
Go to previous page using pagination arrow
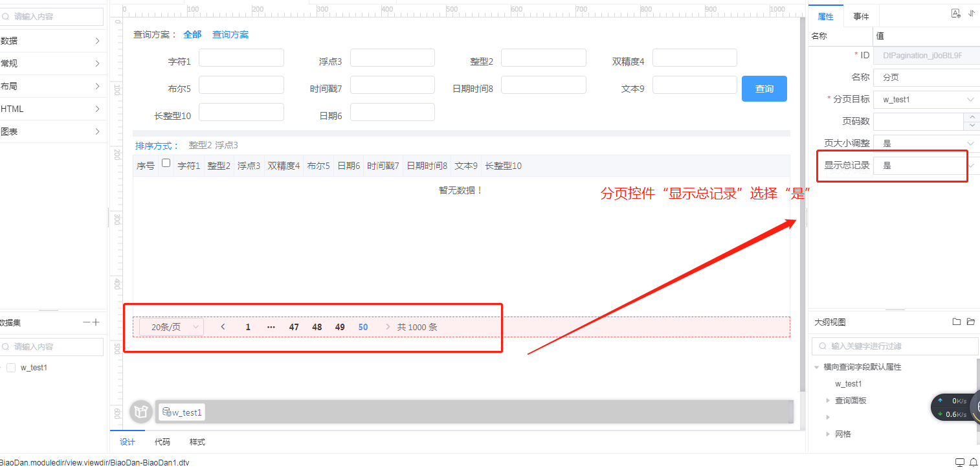pyautogui.click(x=223, y=327)
